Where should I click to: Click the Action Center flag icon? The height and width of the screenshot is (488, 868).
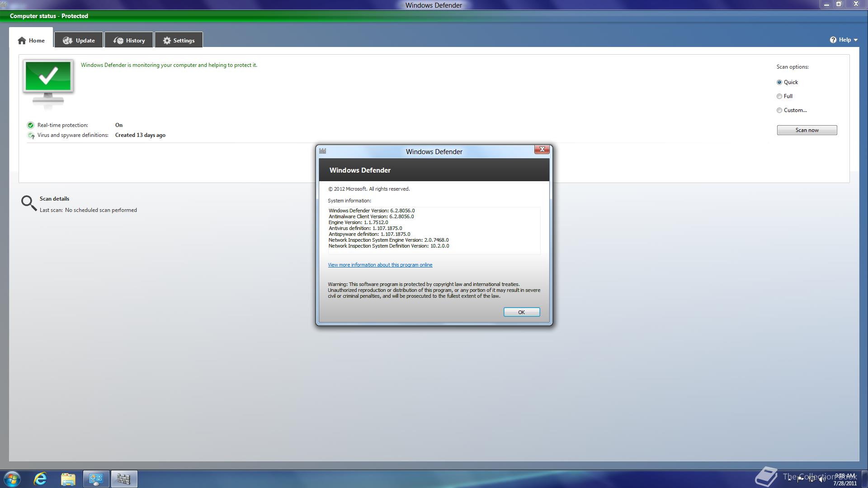[800, 479]
